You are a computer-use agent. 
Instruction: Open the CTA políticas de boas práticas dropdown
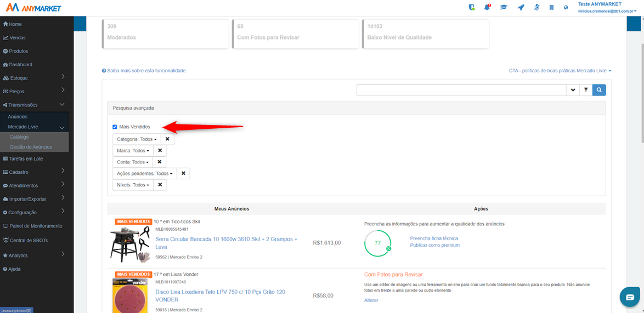click(560, 71)
